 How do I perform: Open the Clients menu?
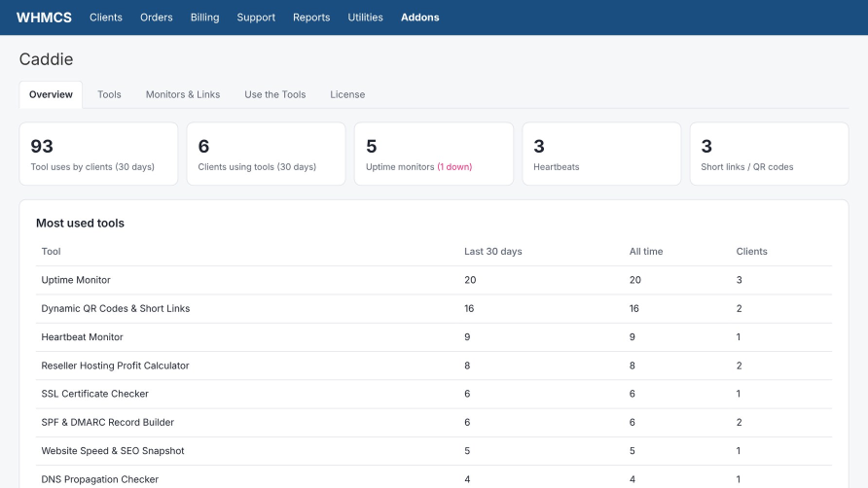[x=106, y=17]
